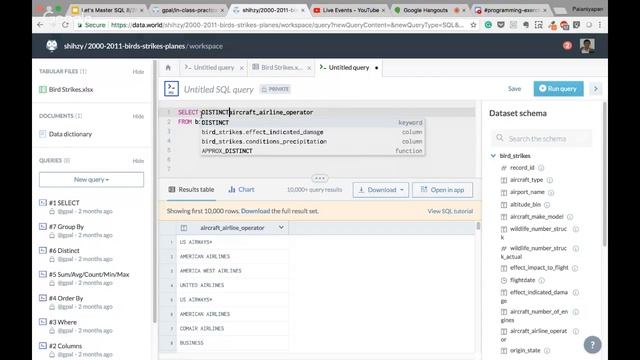Screen dimensions: 640x360
Task: Select bird_strikes.effect_indicated_damage suggestion
Action: [x=312, y=132]
